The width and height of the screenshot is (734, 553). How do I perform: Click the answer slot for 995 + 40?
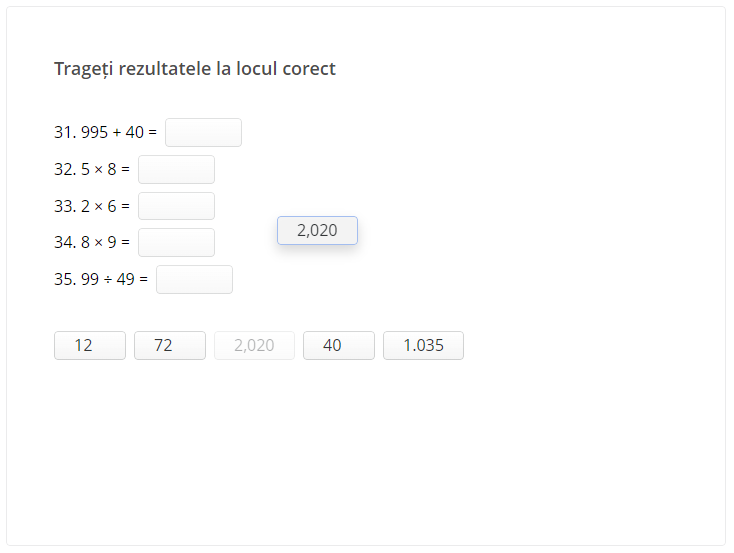point(203,132)
